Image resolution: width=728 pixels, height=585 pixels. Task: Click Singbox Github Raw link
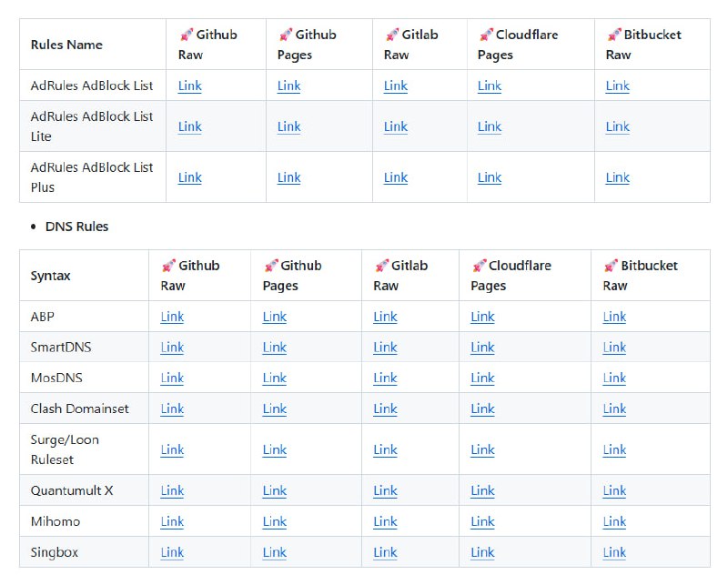172,552
